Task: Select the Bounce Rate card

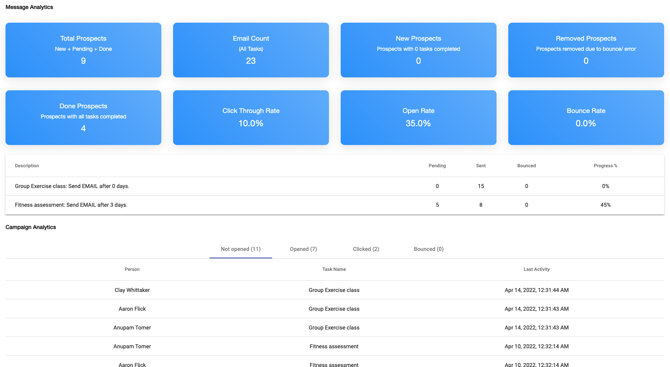Action: 586,117
